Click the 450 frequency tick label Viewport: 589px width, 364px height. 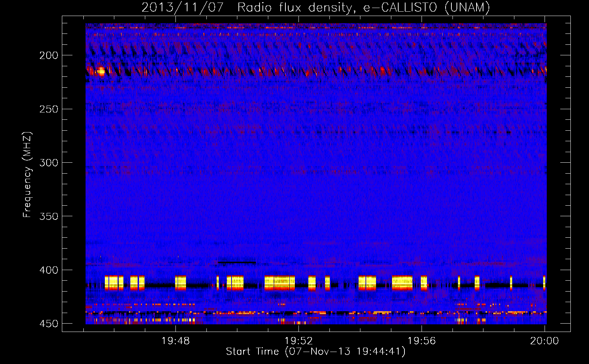(x=49, y=324)
